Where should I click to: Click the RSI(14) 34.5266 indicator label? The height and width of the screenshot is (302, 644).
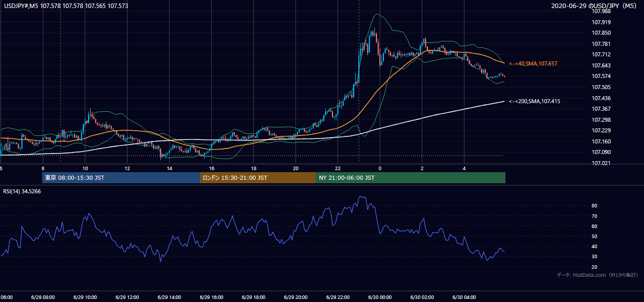coord(22,191)
